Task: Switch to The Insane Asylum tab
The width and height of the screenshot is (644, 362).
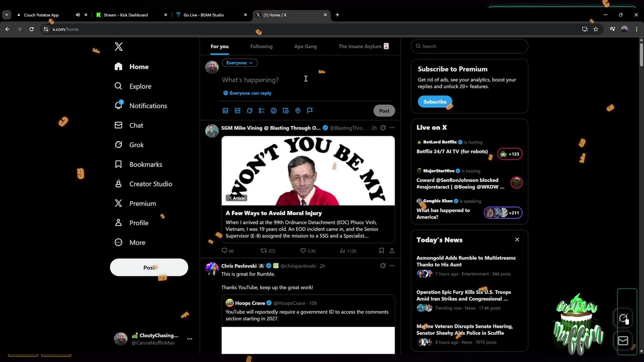Action: [x=364, y=46]
